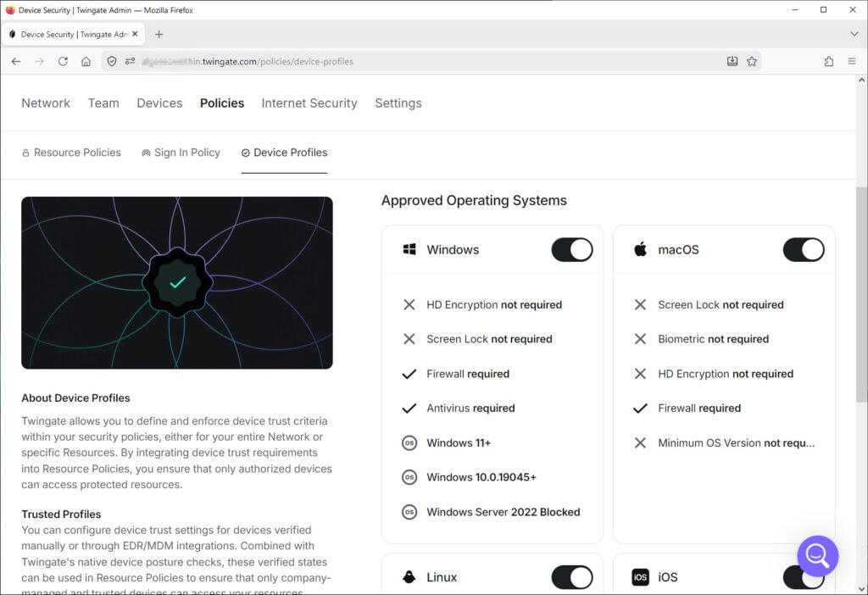
Task: Click the iOS logo icon
Action: pyautogui.click(x=641, y=577)
